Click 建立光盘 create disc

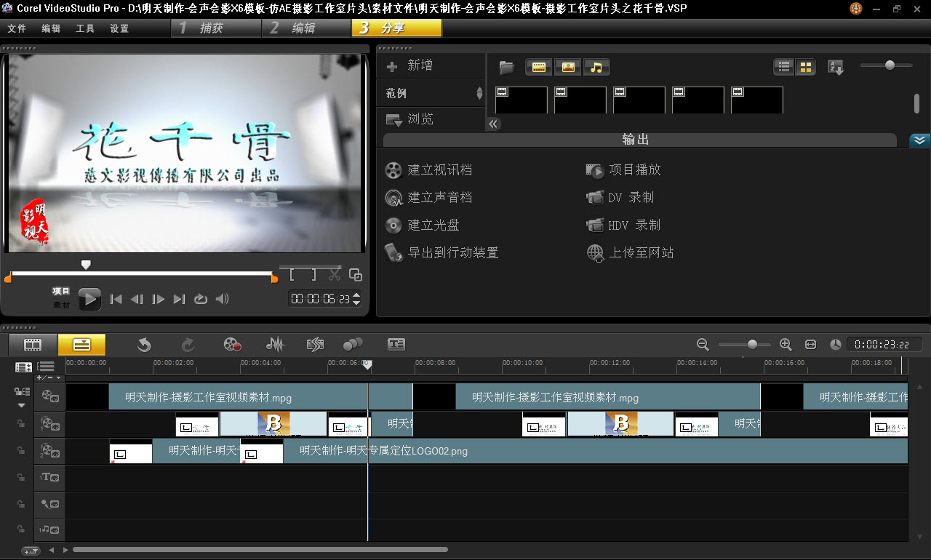click(x=423, y=225)
